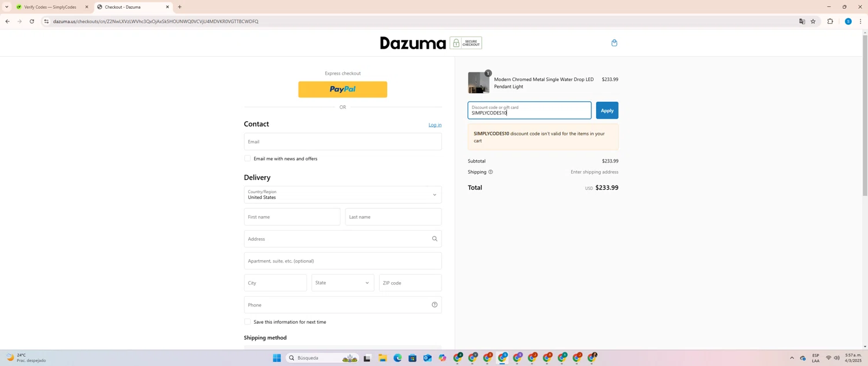Click the Dazuma logo

413,43
